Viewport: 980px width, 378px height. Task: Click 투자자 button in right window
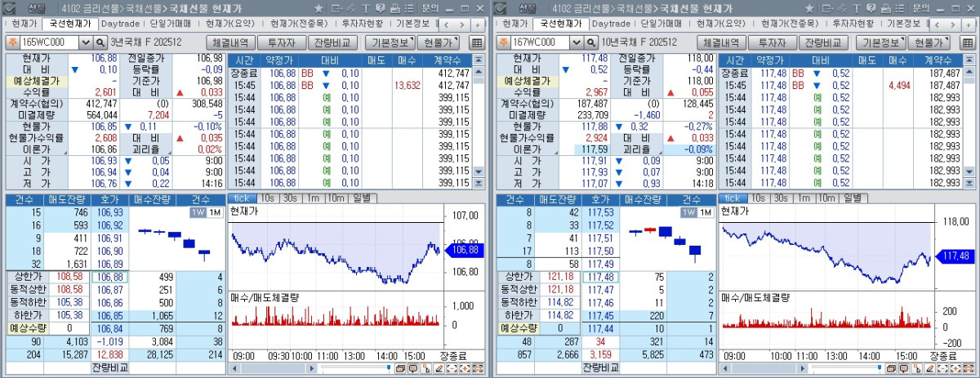click(x=772, y=42)
